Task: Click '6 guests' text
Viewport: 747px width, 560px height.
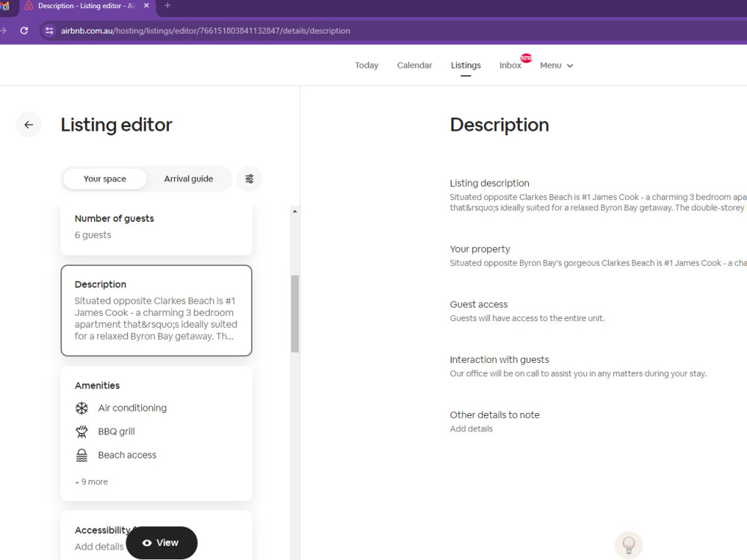Action: click(93, 234)
